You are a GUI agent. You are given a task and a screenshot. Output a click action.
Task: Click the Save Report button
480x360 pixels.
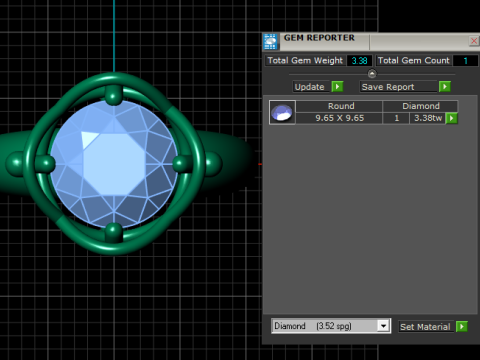(x=398, y=87)
